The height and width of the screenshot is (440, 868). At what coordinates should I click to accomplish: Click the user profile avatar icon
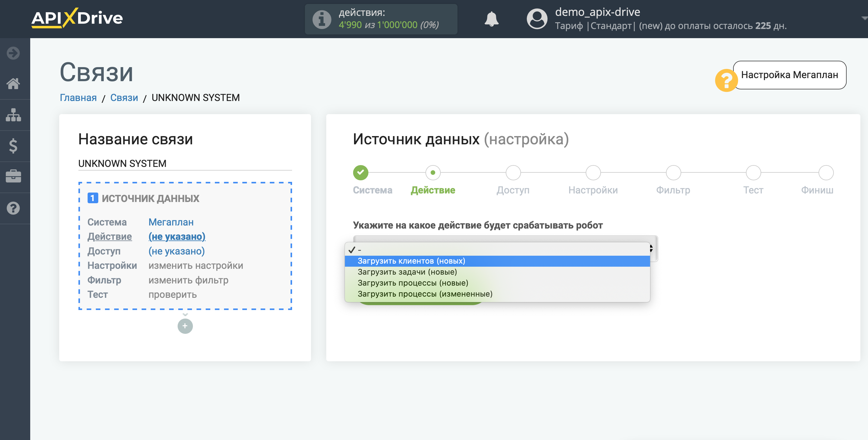point(537,19)
